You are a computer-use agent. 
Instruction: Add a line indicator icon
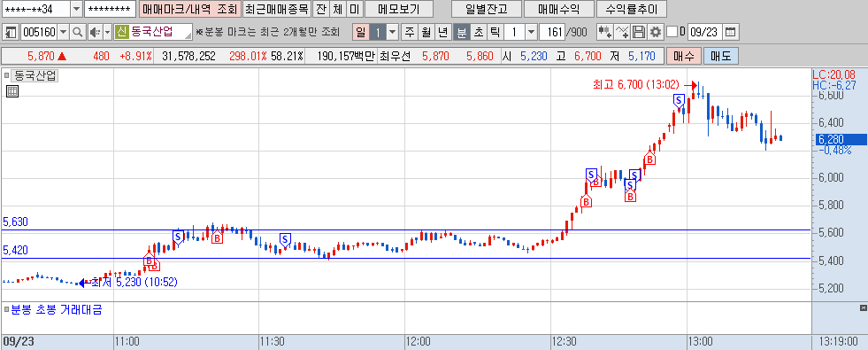click(x=622, y=32)
